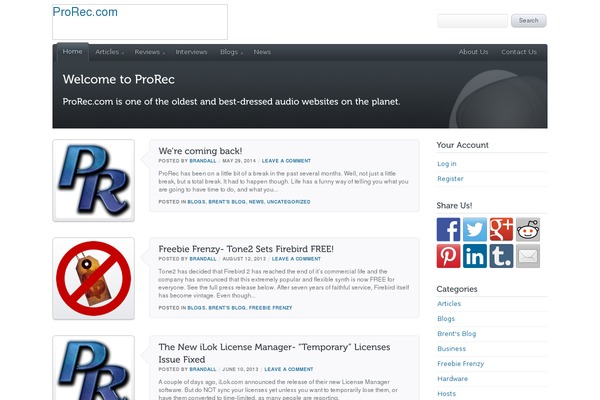Click the PR logo thumbnail of the iLok post
The height and width of the screenshot is (400, 600).
[x=93, y=368]
